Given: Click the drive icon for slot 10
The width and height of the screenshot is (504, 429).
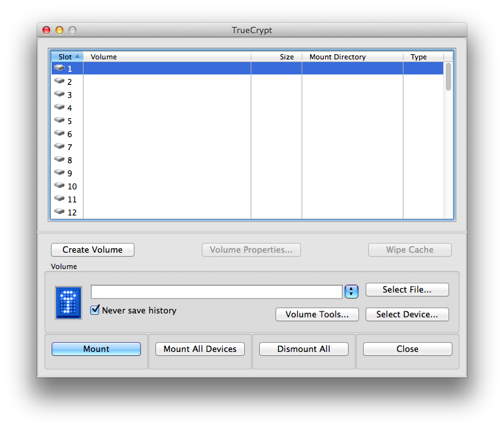Looking at the screenshot, I should pos(59,185).
